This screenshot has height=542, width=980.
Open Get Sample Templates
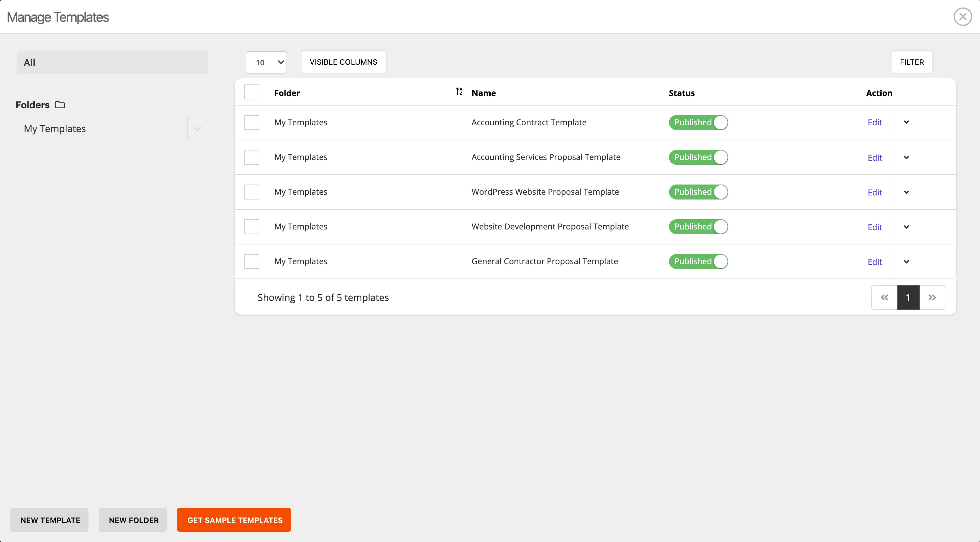coord(234,520)
